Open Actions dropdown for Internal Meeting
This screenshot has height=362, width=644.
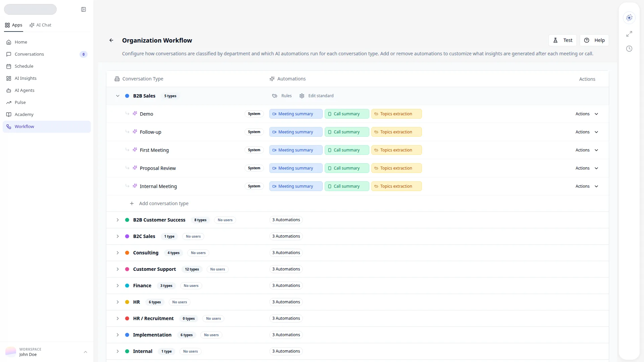[587, 186]
